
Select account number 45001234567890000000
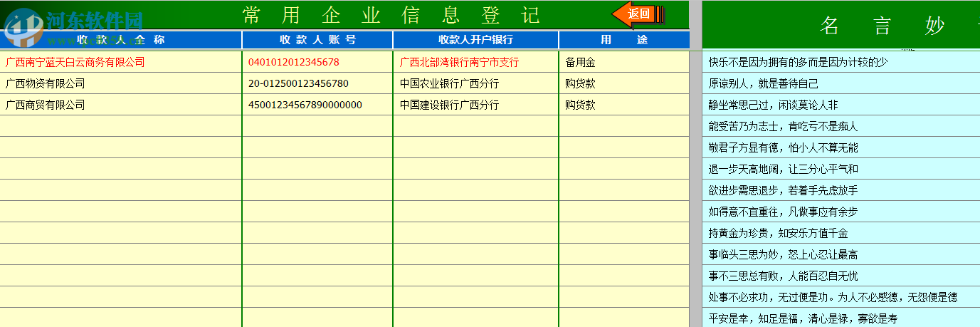317,105
